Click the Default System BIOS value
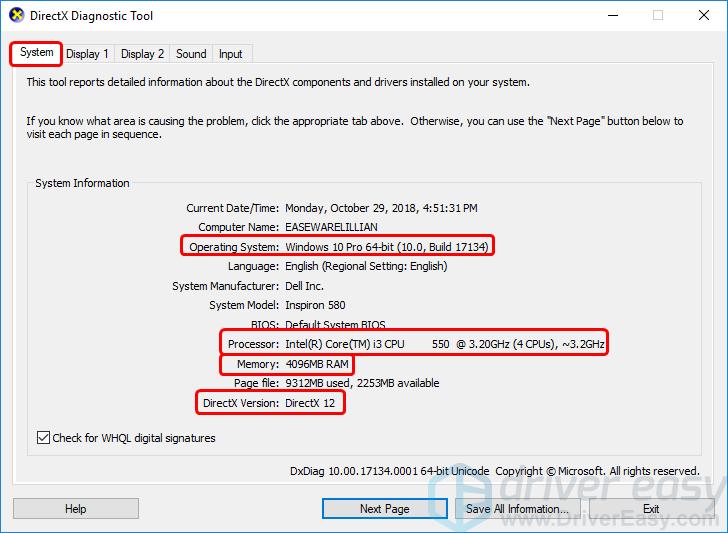 [x=335, y=325]
